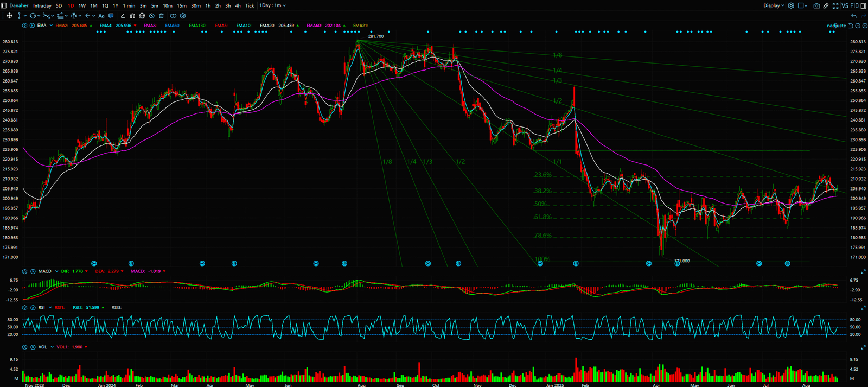Take a chart screenshot with camera icon
The image size is (868, 387).
tap(816, 6)
